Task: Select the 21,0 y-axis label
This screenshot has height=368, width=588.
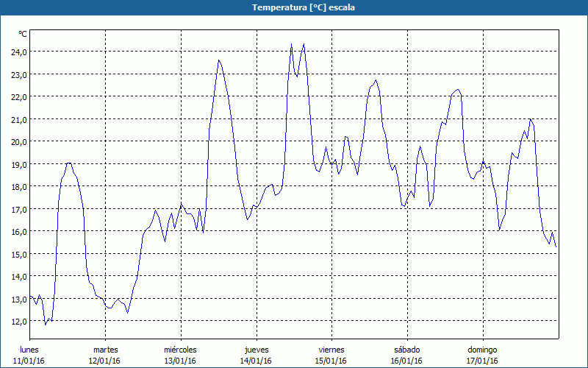Action: point(18,119)
